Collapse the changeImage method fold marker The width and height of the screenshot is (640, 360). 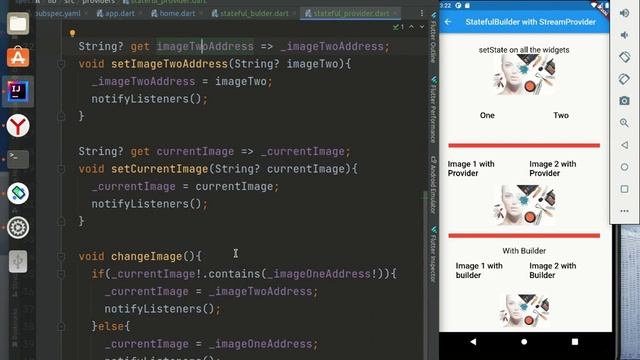pos(61,256)
